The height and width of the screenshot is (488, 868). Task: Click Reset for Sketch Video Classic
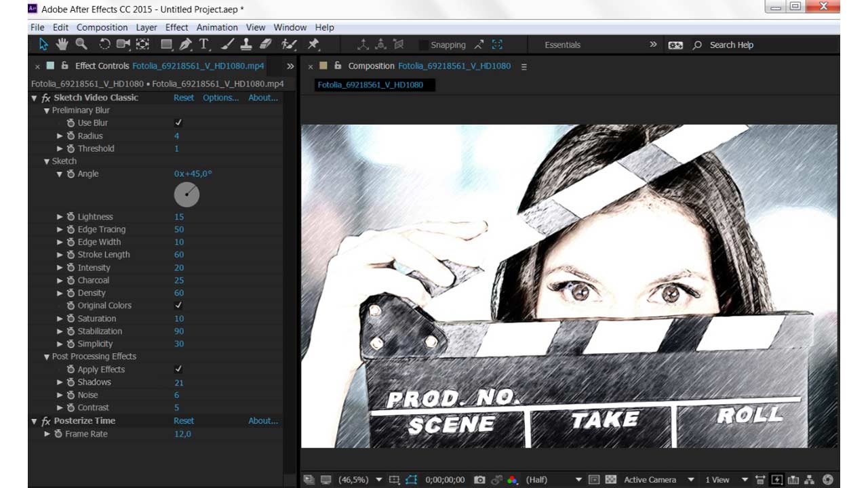tap(184, 98)
